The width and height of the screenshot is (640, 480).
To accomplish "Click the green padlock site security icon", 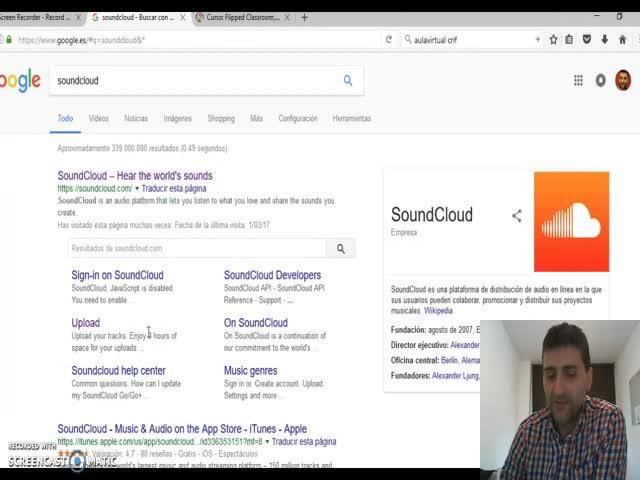I will point(9,40).
